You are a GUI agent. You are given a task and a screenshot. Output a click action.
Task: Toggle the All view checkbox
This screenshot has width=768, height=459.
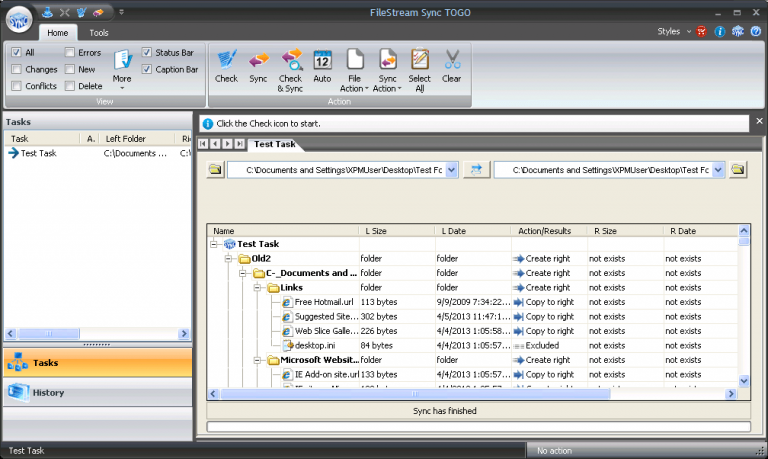coord(17,52)
